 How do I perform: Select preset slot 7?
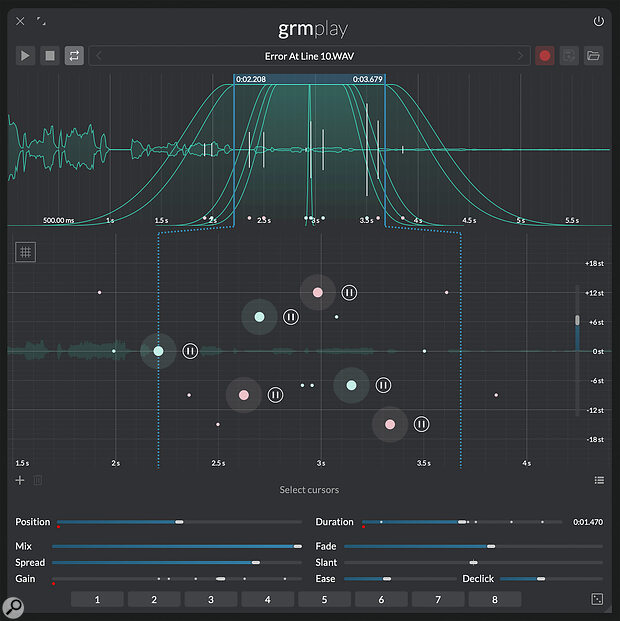(x=438, y=599)
